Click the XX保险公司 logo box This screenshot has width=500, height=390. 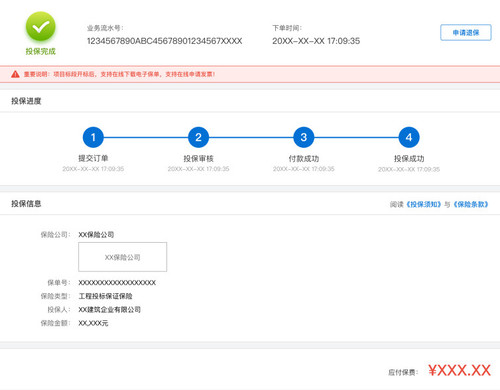(x=122, y=257)
